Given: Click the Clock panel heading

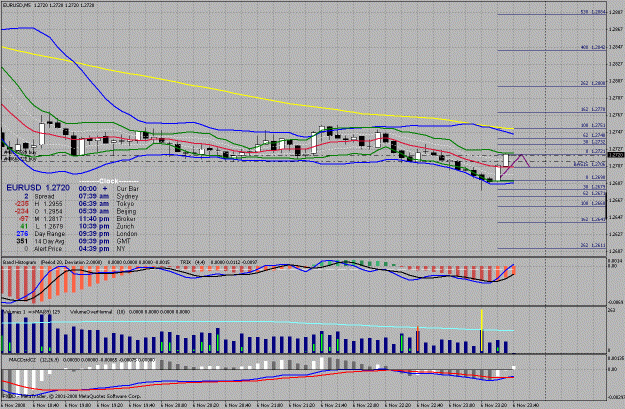Looking at the screenshot, I should (x=108, y=181).
